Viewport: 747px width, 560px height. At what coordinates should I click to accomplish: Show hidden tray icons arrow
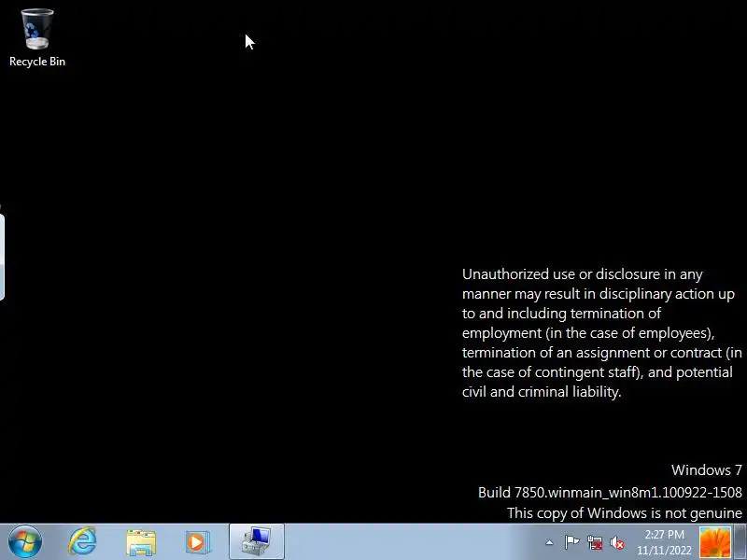pyautogui.click(x=549, y=542)
